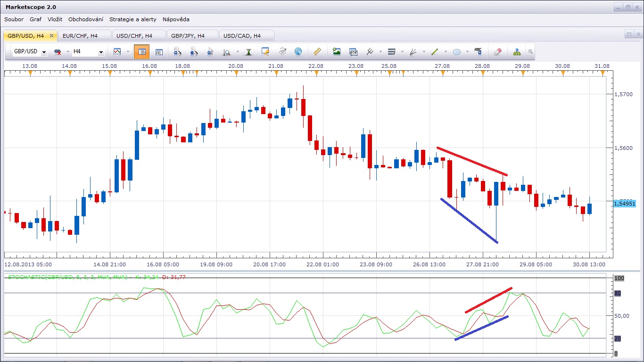Select the fan lines drawing tool
This screenshot has height=362, width=644.
(x=413, y=52)
